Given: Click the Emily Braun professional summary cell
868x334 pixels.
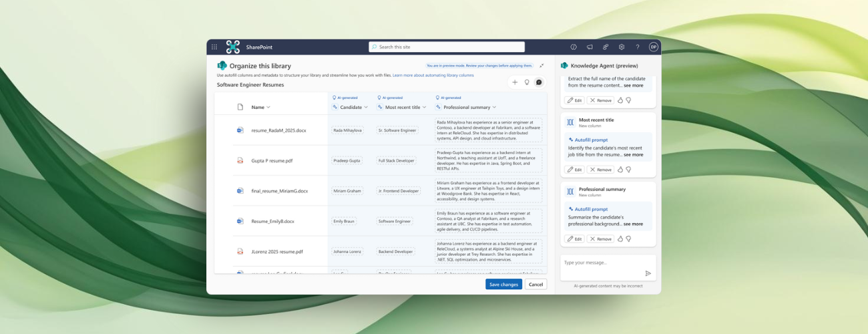Looking at the screenshot, I should tap(488, 220).
